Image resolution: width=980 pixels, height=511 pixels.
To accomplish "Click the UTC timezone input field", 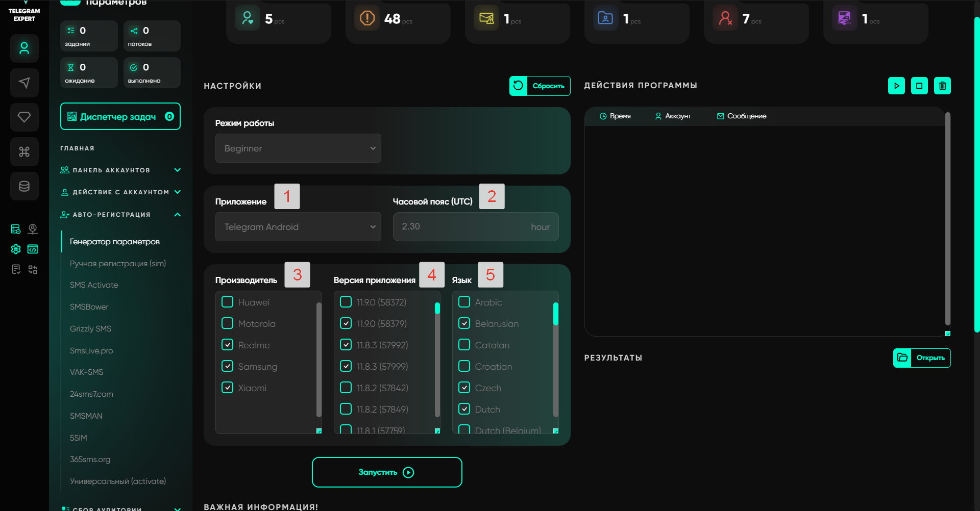I will (x=464, y=227).
